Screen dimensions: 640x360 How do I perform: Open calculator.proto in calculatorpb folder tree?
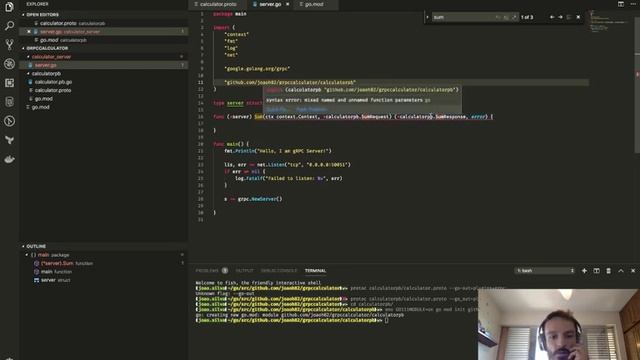(104, 90)
